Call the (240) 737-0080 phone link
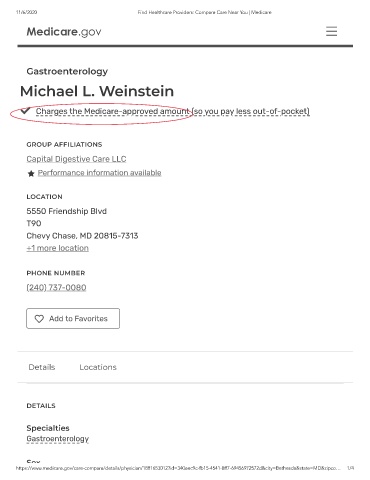The image size is (370, 480). click(56, 287)
